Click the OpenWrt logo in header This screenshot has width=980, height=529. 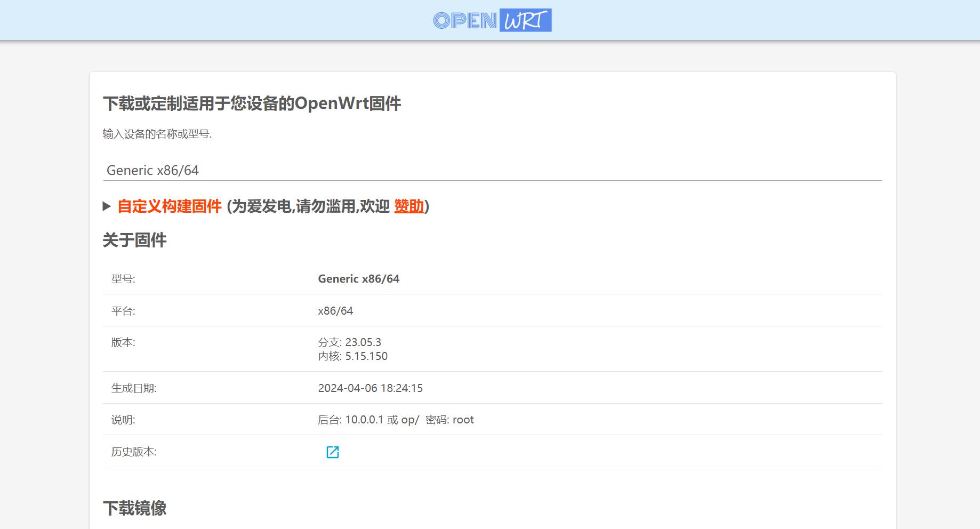click(492, 20)
